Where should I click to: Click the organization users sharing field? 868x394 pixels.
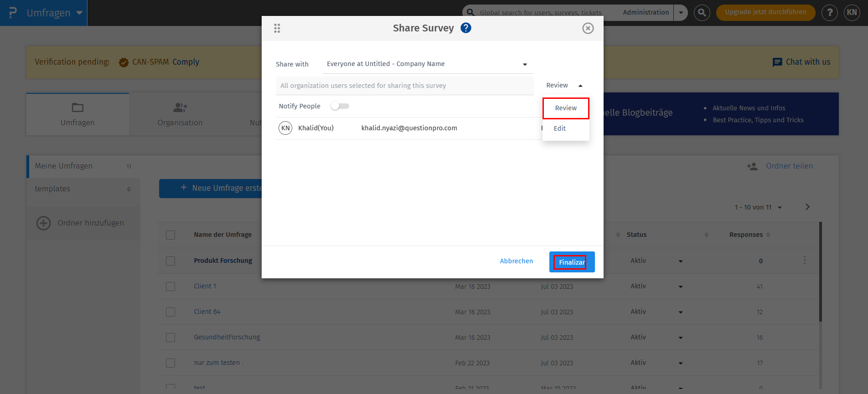tap(404, 86)
